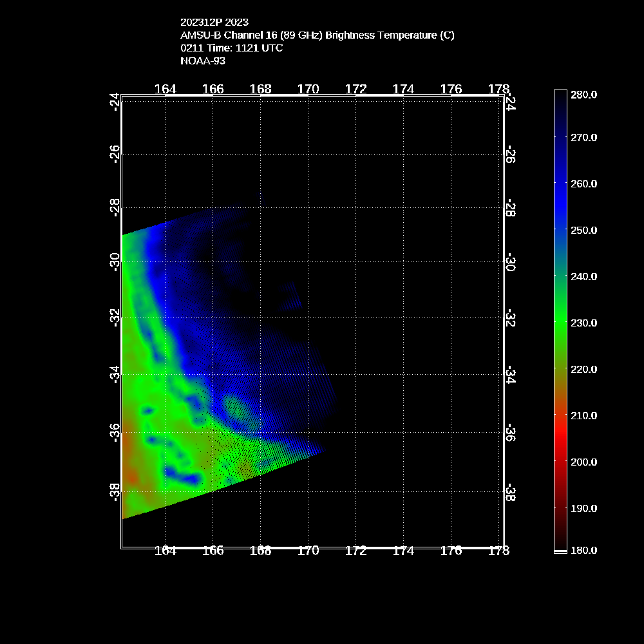Click the 180.0 label at colorbar bottom

point(584,550)
